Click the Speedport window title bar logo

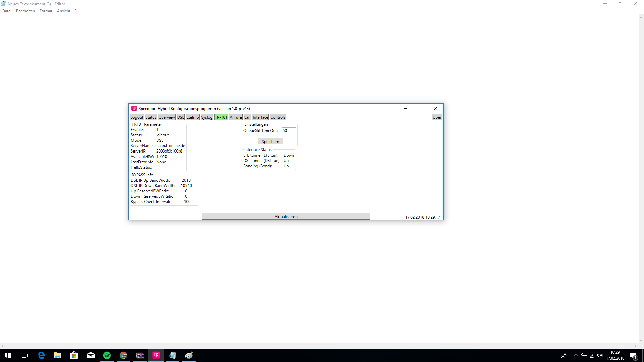pos(134,108)
